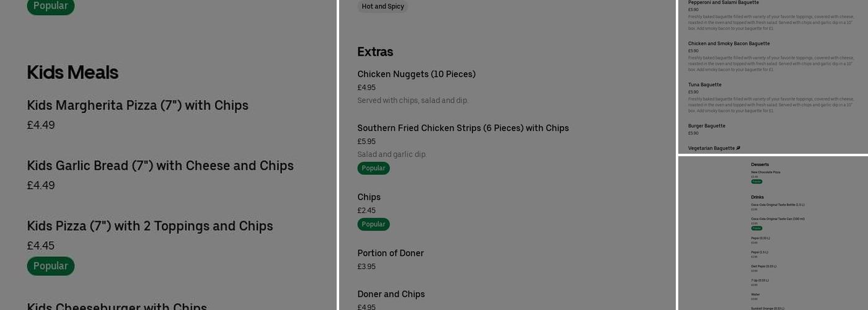The image size is (868, 310).
Task: Click the Hot and Spicy tag
Action: [x=383, y=6]
